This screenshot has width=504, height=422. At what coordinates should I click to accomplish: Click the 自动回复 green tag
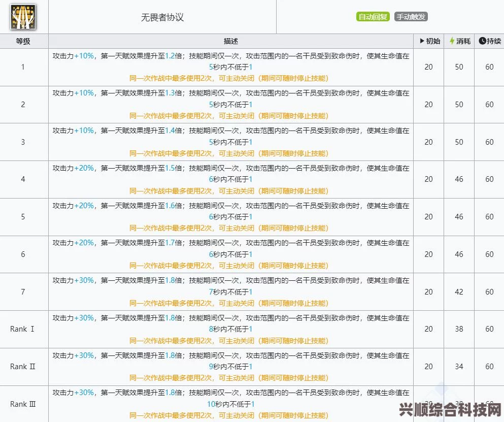pyautogui.click(x=373, y=17)
